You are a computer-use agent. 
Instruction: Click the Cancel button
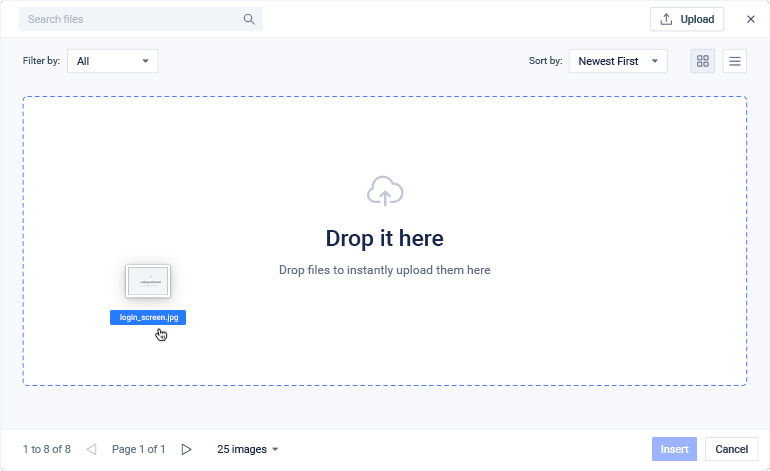[x=731, y=449]
